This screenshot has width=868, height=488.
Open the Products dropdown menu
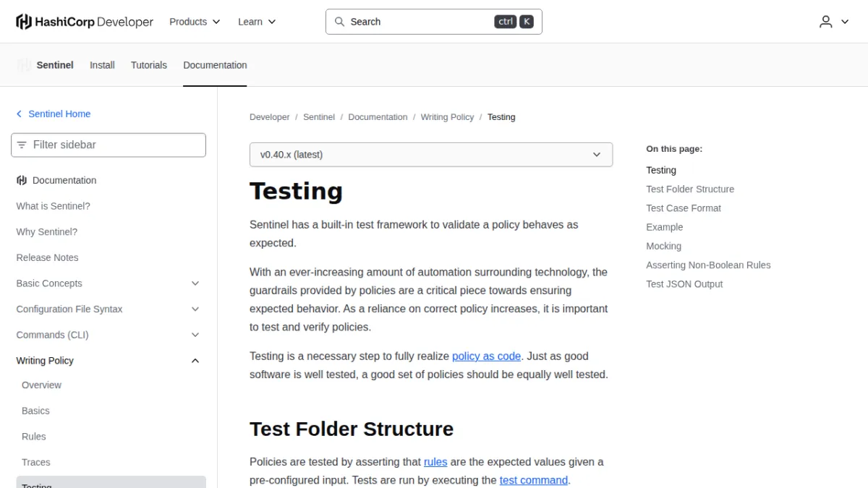(195, 22)
